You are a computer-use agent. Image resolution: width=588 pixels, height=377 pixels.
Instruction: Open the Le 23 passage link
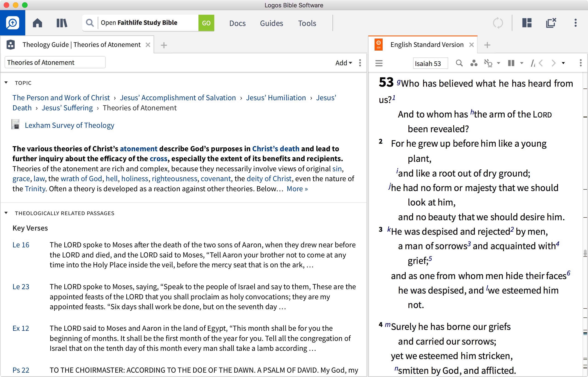21,287
